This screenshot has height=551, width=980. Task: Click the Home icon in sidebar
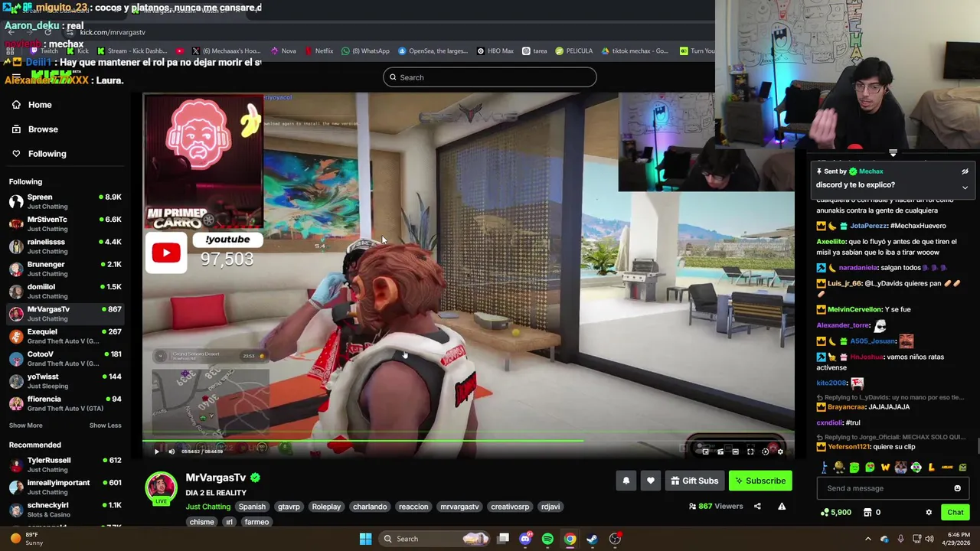coord(16,105)
